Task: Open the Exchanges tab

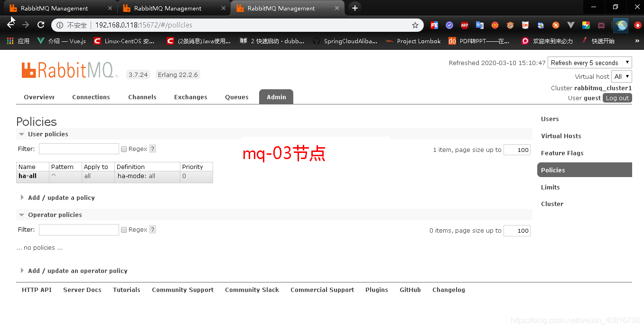Action: tap(191, 97)
